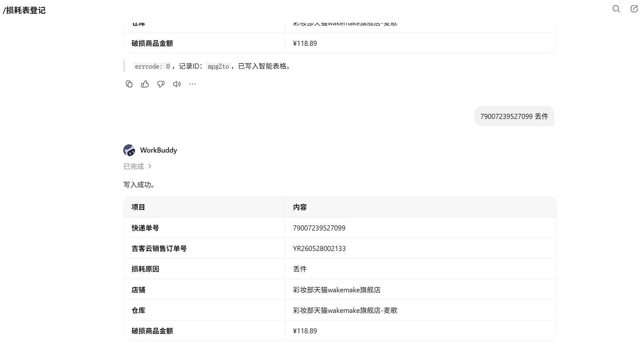The width and height of the screenshot is (644, 344).
Task: Open search via magnifier icon
Action: (616, 9)
